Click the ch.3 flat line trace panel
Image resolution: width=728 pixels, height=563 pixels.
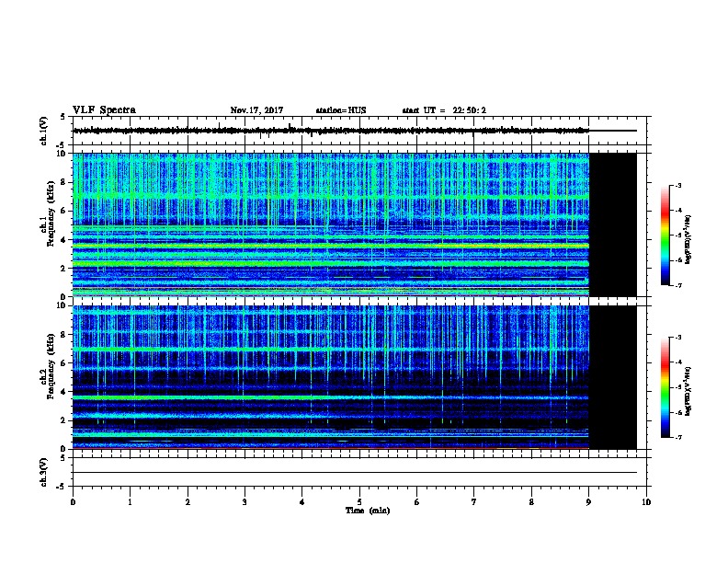359,472
